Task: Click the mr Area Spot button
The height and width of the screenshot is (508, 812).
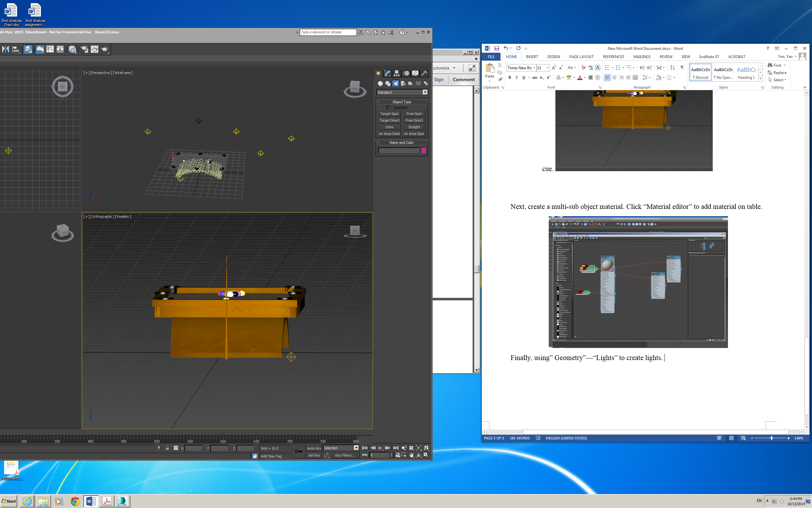Action: click(414, 134)
